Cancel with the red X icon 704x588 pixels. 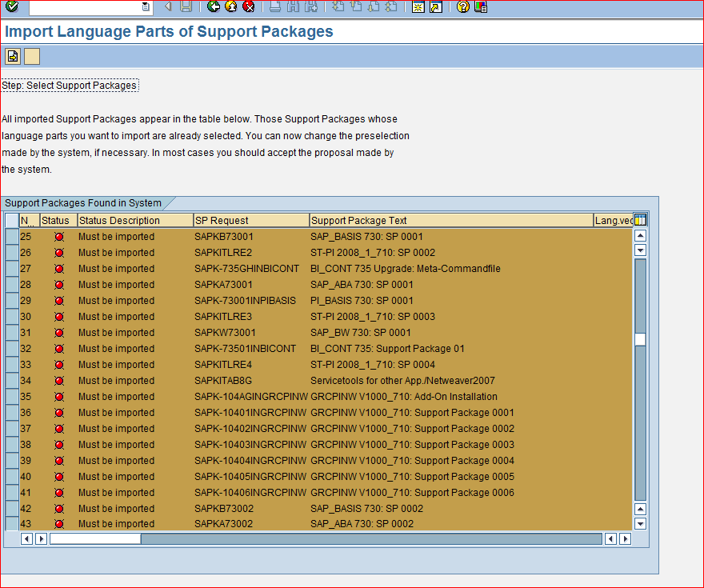pos(248,6)
